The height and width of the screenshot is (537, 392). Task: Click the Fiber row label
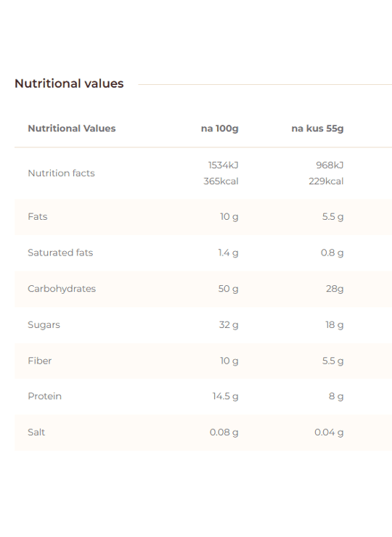point(39,361)
